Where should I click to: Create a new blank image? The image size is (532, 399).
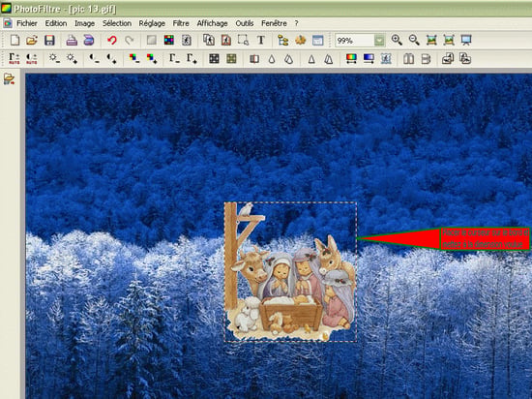(x=15, y=41)
